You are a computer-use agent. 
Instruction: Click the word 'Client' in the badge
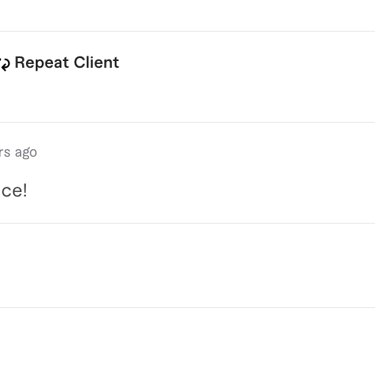coord(96,62)
